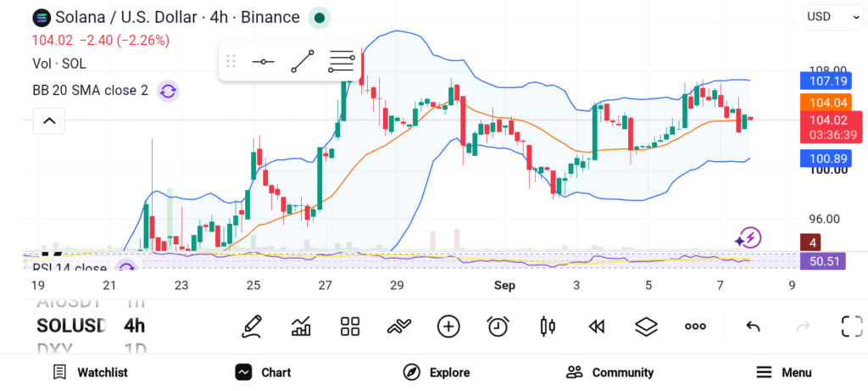
Task: Collapse the indicator legend with chevron up
Action: pos(49,120)
